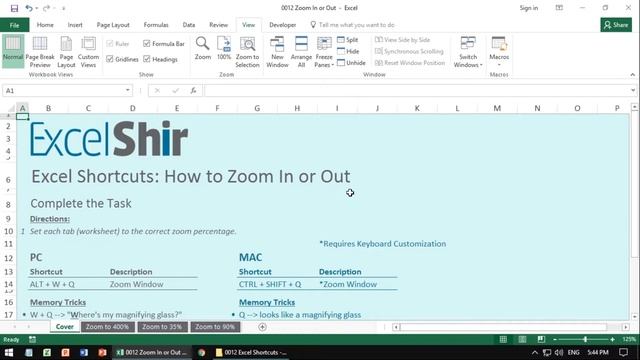Viewport: 640px width, 360px height.
Task: Open the Zoom magnifier dialog
Action: point(202,48)
